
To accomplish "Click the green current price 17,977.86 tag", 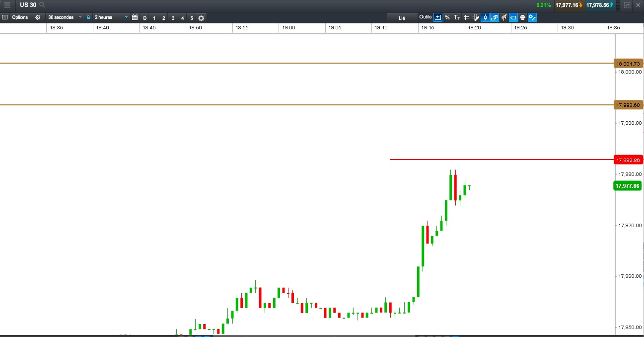I will 628,186.
